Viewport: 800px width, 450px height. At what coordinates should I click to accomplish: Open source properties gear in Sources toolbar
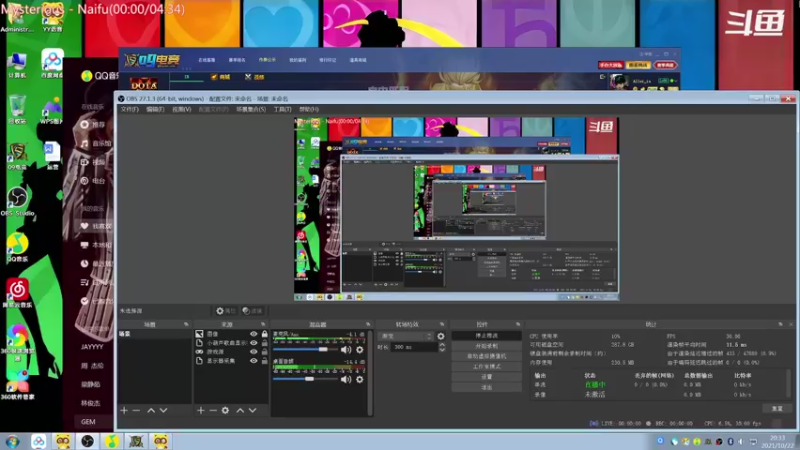point(225,410)
